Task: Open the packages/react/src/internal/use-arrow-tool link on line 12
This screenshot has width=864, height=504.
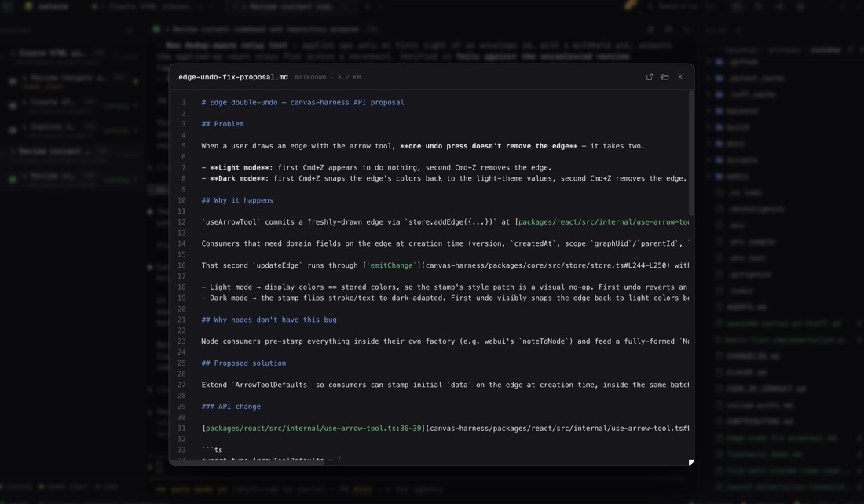Action: 603,222
